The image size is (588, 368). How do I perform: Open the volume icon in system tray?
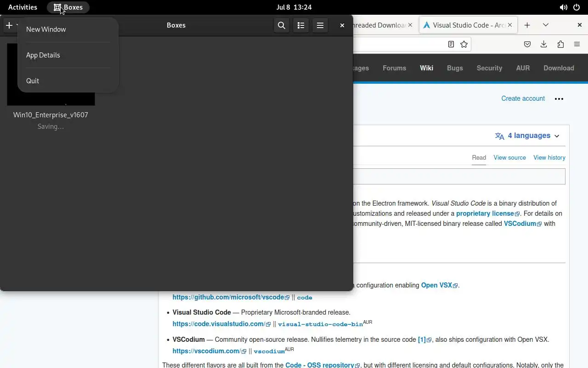pyautogui.click(x=563, y=7)
